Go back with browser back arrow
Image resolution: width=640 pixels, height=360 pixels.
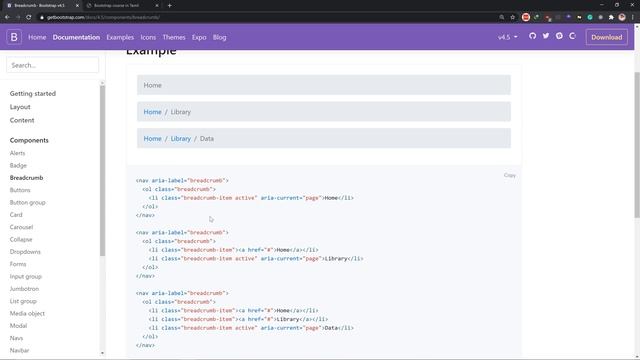(7, 17)
